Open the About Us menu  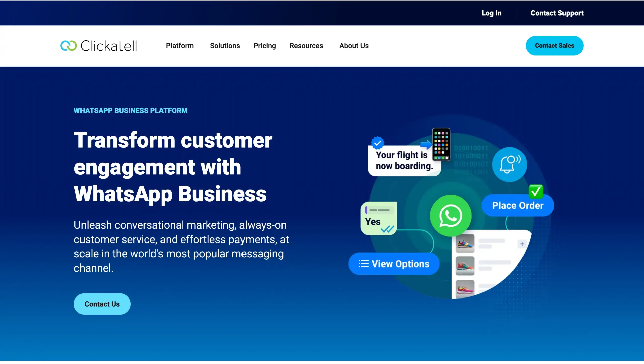pyautogui.click(x=354, y=46)
